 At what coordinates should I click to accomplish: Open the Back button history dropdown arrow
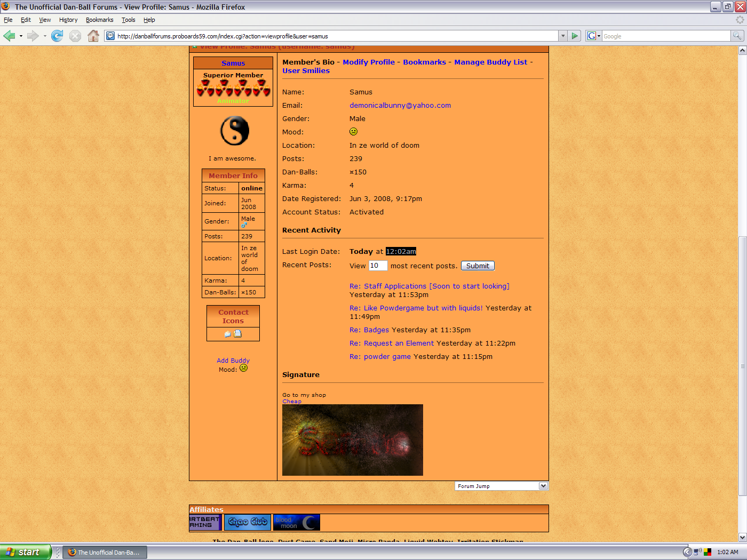pos(21,36)
